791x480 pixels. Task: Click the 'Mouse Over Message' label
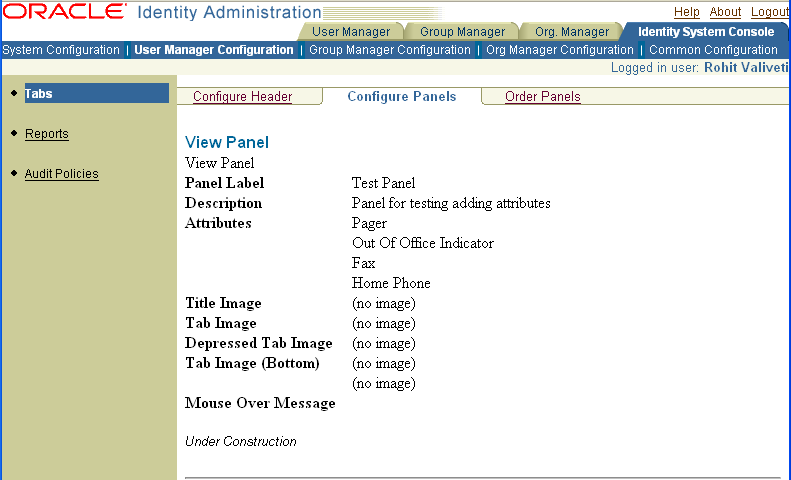260,403
